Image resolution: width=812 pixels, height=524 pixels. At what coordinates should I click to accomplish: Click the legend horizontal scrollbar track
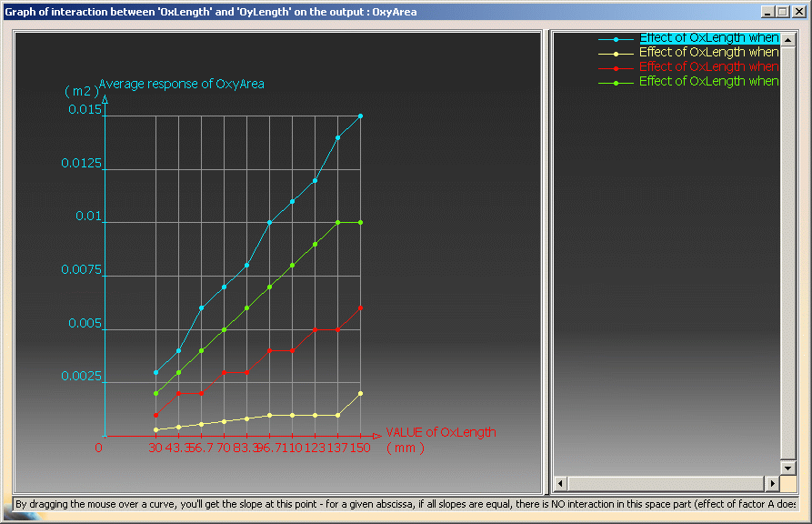[x=666, y=483]
